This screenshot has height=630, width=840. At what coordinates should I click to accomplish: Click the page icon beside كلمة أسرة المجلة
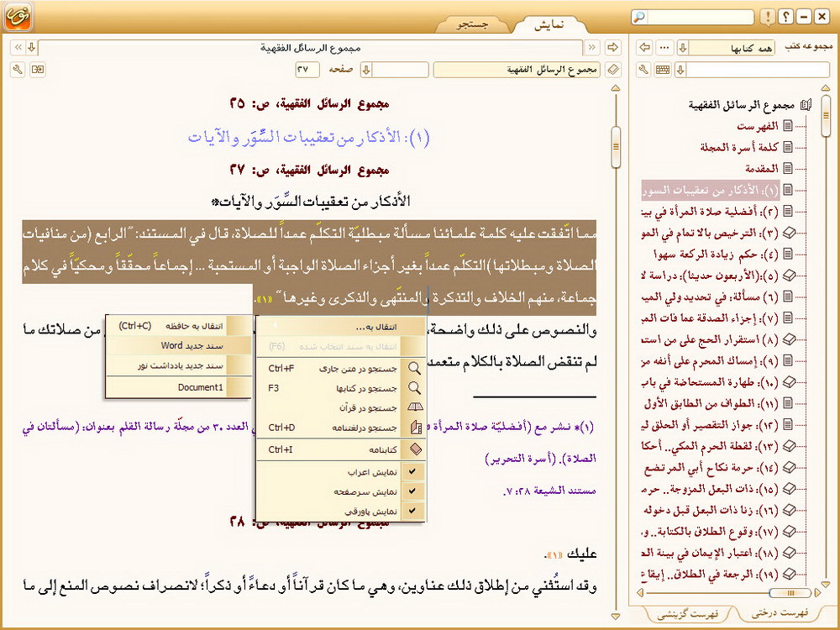pos(788,147)
